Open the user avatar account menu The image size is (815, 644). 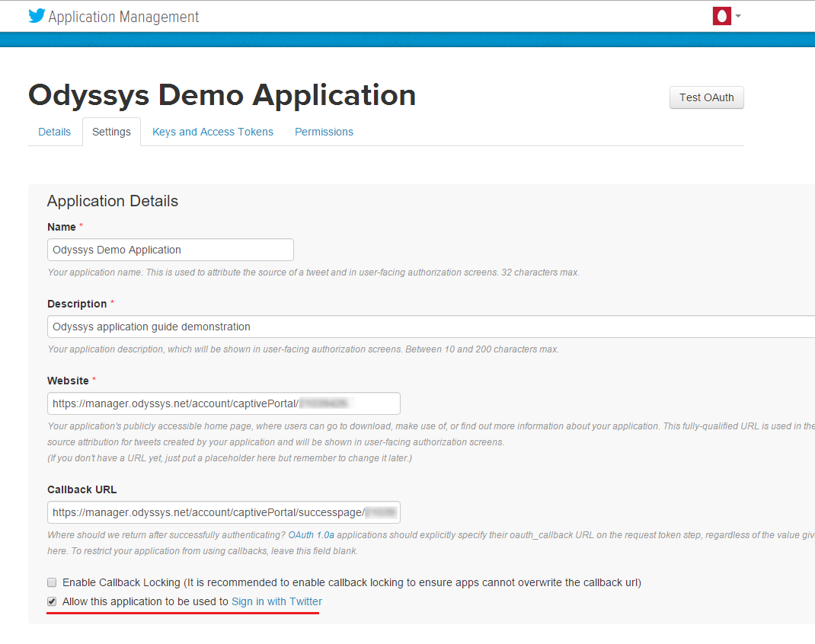pos(721,16)
